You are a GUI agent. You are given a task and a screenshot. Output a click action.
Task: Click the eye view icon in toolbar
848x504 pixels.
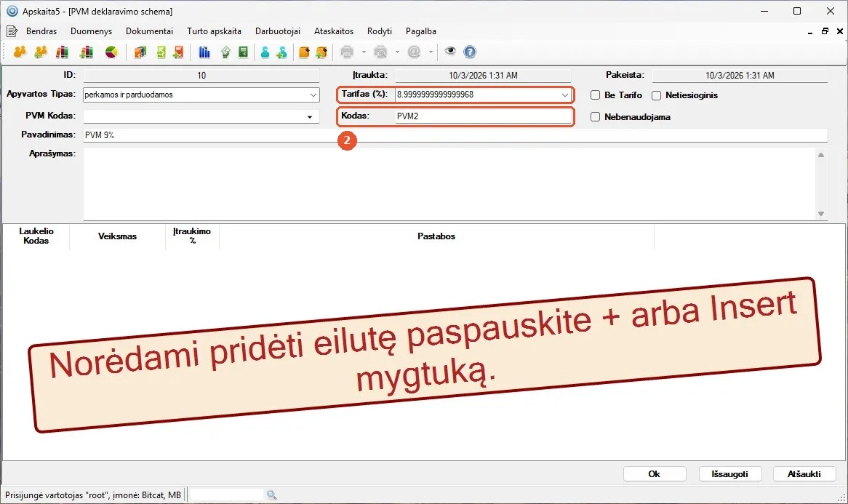[450, 52]
